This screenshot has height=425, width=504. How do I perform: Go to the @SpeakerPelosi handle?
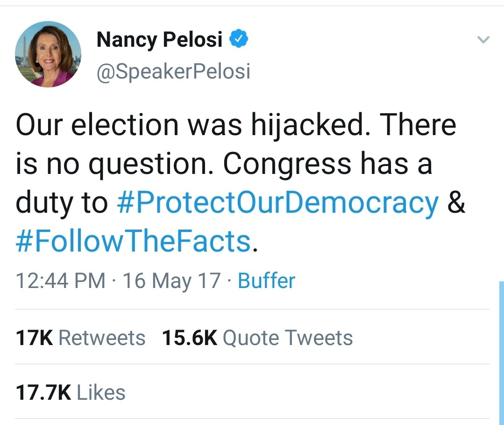tap(173, 71)
